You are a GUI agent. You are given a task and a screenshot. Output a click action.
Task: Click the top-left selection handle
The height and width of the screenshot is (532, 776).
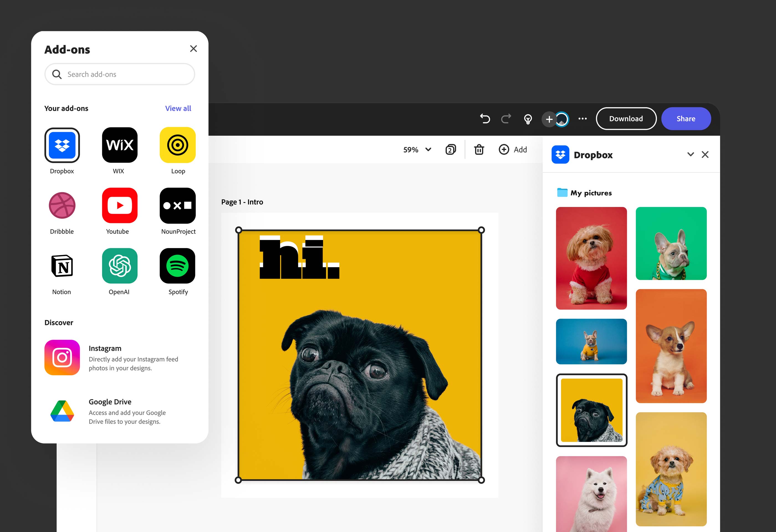[238, 230]
